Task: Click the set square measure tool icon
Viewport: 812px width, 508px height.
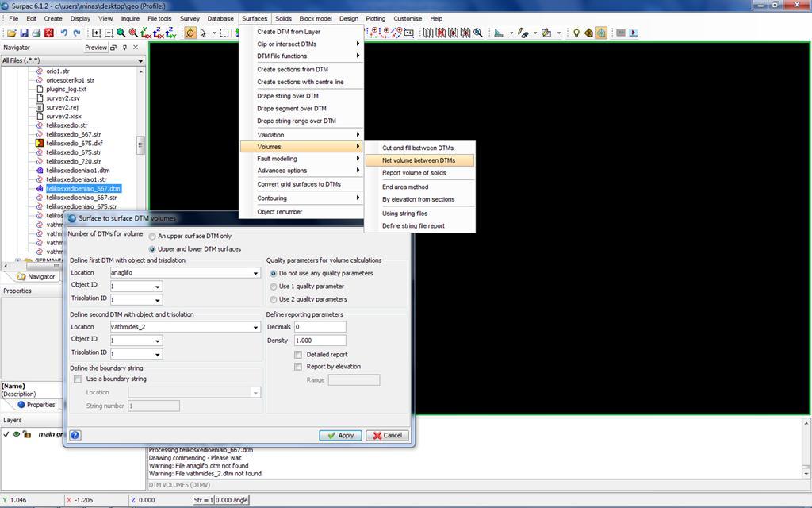Action: click(498, 33)
